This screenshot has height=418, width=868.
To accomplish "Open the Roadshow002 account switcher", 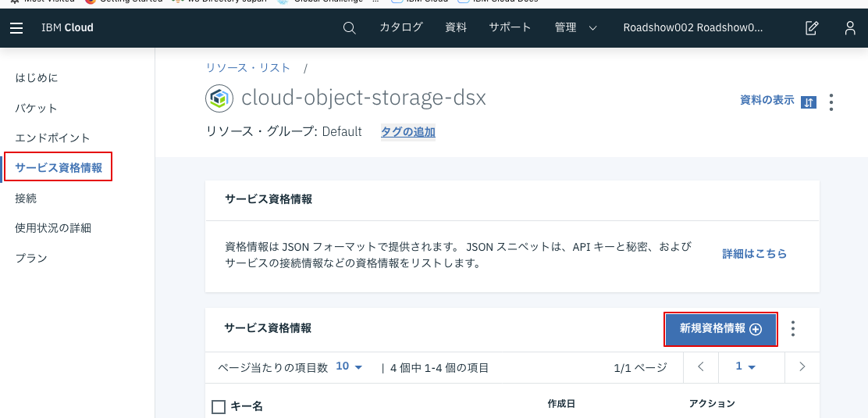I will (693, 27).
